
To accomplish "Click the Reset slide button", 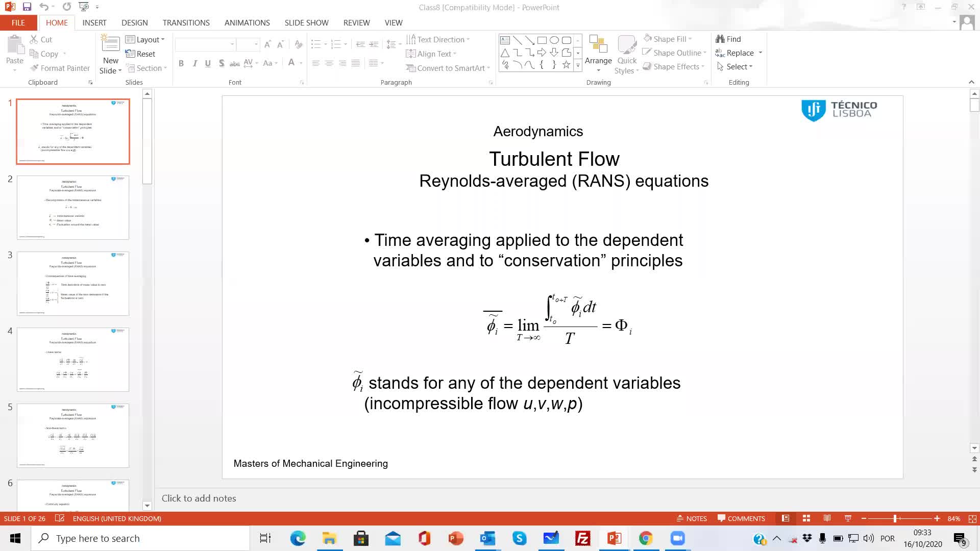I will point(140,54).
